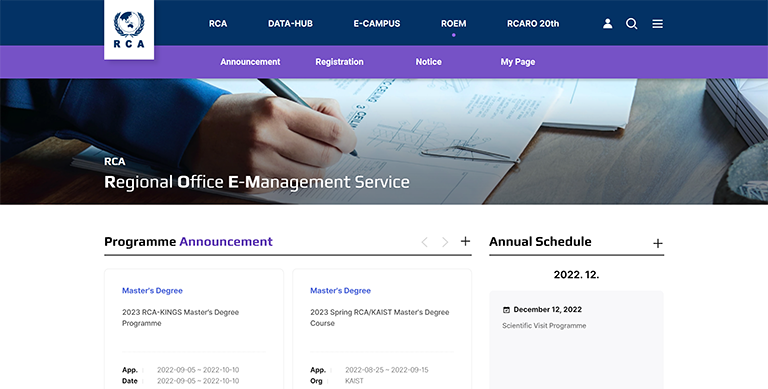Viewport: 768px width, 389px height.
Task: Open the search magnifier icon
Action: coord(632,24)
